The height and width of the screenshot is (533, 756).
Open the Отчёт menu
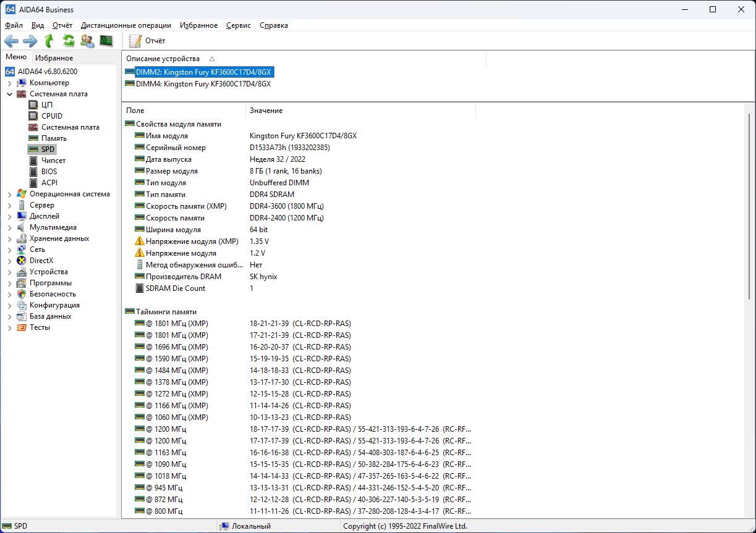pyautogui.click(x=62, y=25)
